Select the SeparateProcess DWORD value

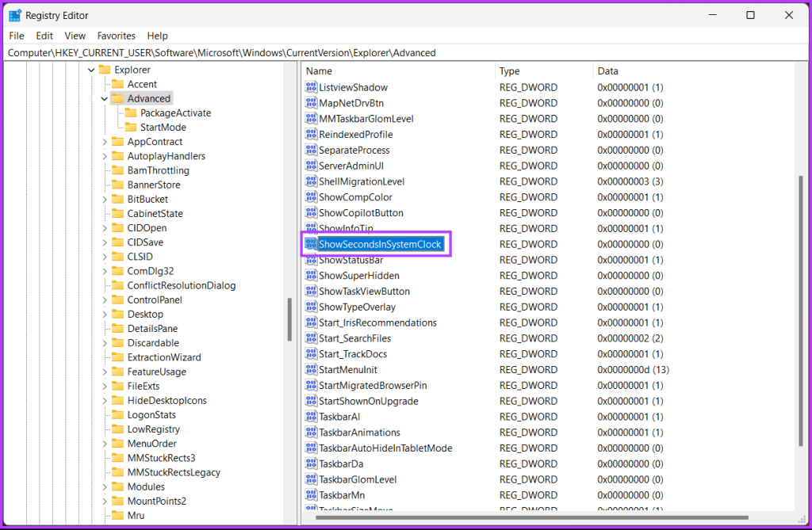[x=350, y=150]
